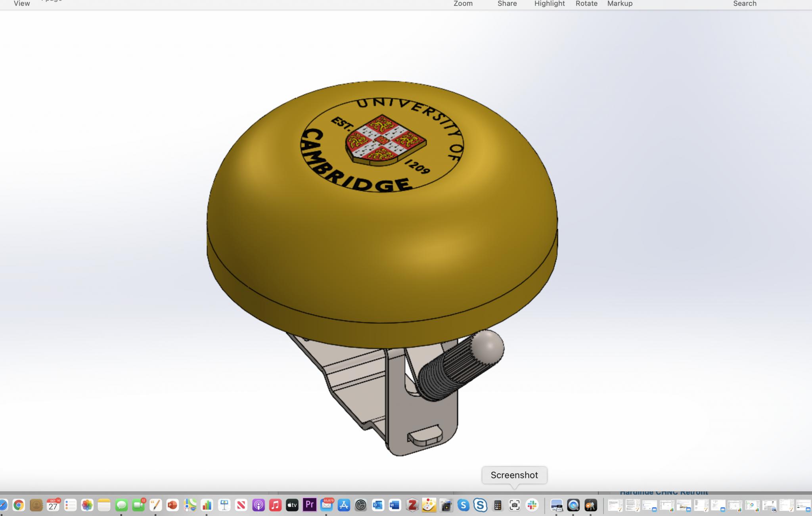812x516 pixels.
Task: Launch Google Chrome from the Dock
Action: pos(19,505)
